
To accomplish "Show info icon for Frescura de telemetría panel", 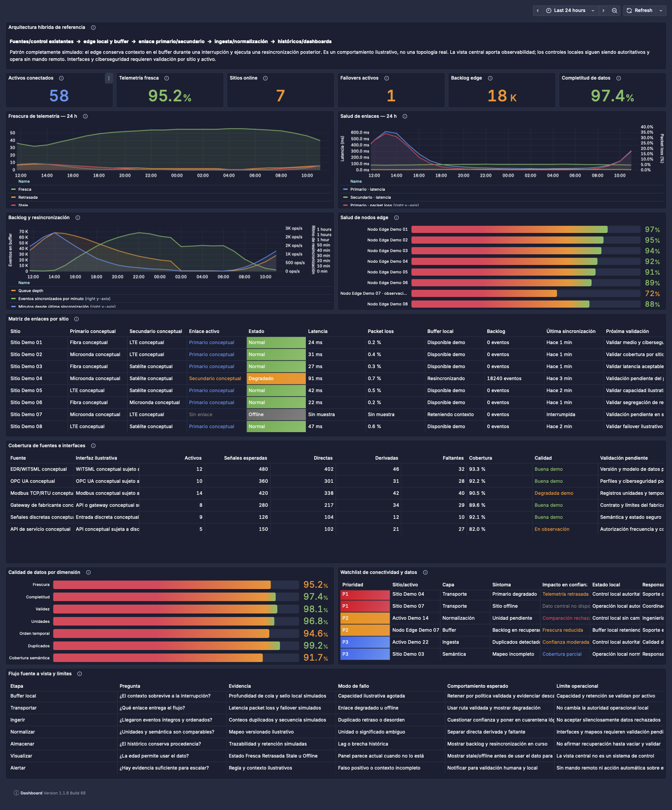I will tap(85, 116).
